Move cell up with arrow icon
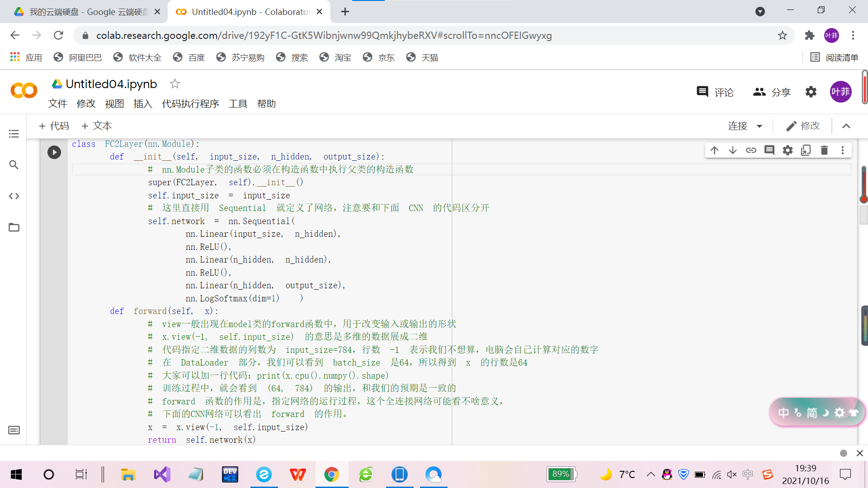 click(x=714, y=150)
